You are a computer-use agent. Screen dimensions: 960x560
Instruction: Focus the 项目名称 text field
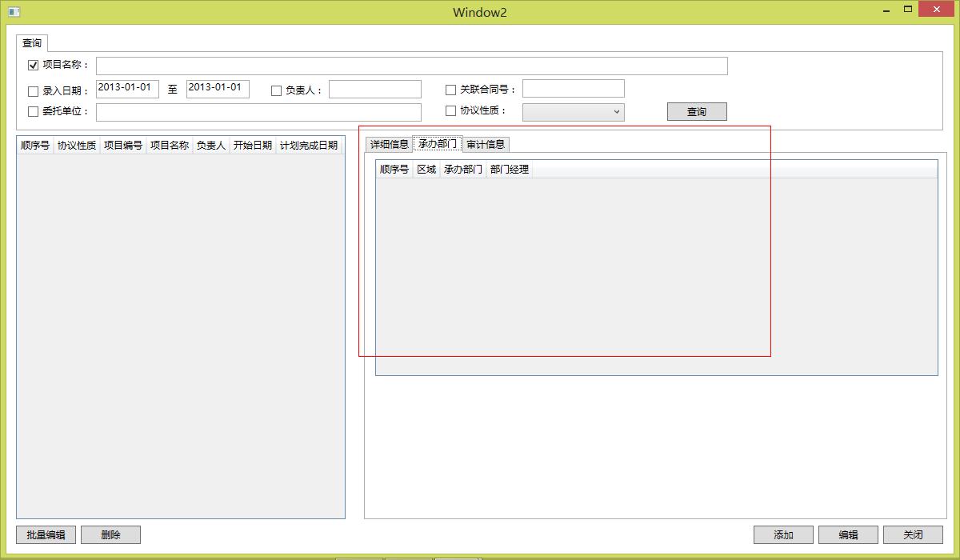(411, 66)
